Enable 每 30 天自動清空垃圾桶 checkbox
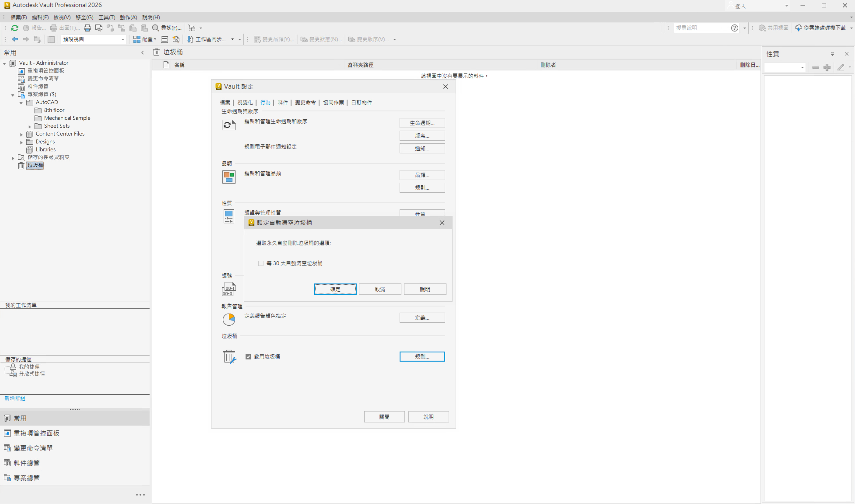The width and height of the screenshot is (855, 504). tap(261, 263)
